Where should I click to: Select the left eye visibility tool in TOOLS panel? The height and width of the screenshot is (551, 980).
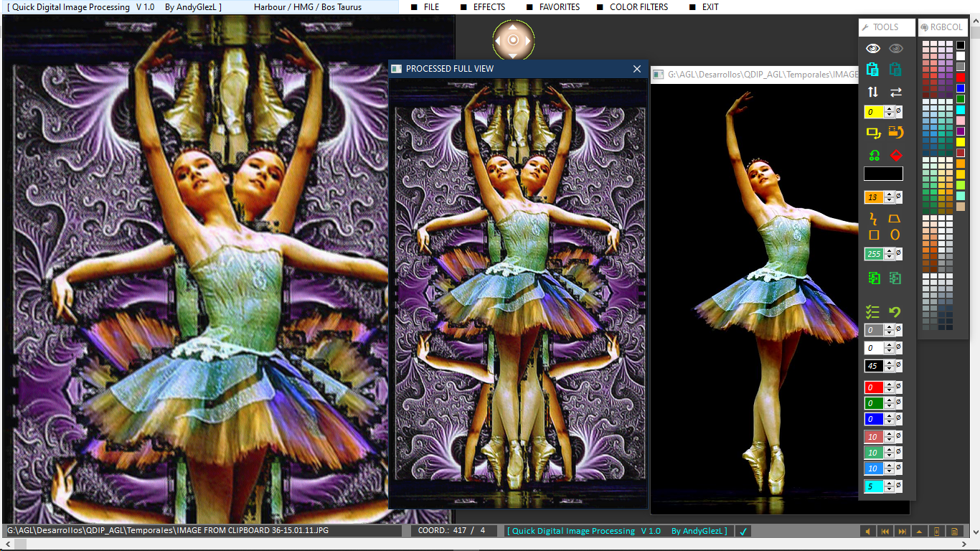(x=872, y=47)
